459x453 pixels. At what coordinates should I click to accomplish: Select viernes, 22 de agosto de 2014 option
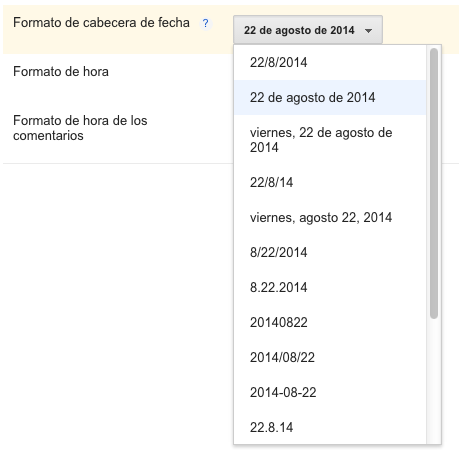[330, 140]
